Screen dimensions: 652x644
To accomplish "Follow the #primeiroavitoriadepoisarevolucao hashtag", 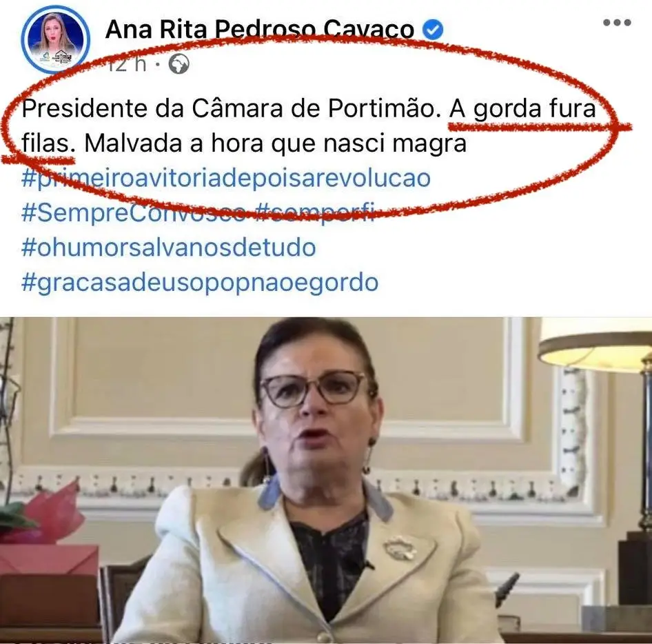I will (226, 179).
